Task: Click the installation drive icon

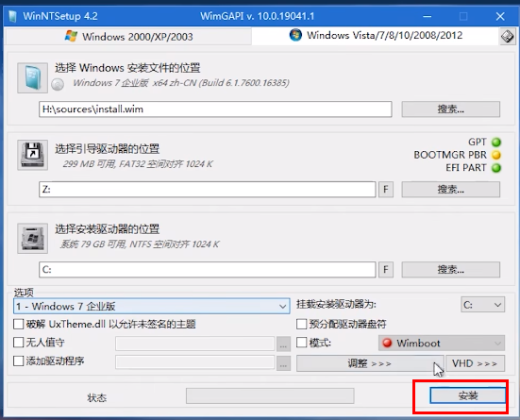Action: tap(32, 238)
